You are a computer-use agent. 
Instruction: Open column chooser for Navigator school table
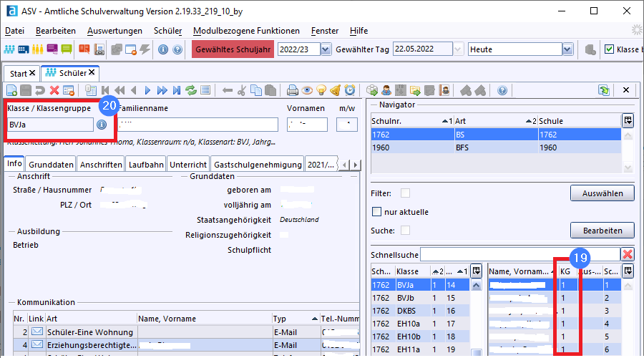(x=628, y=120)
